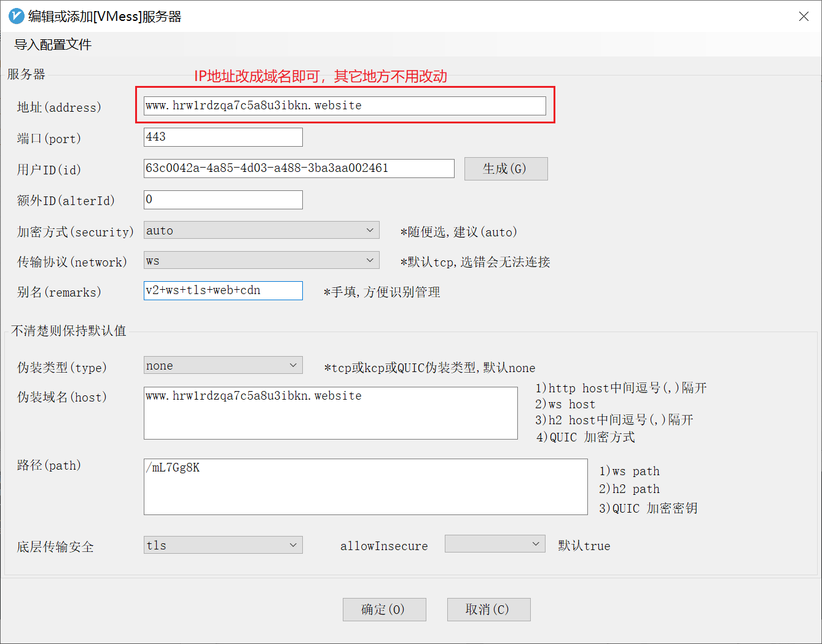Click the camouflage host text area
This screenshot has width=822, height=644.
click(331, 413)
